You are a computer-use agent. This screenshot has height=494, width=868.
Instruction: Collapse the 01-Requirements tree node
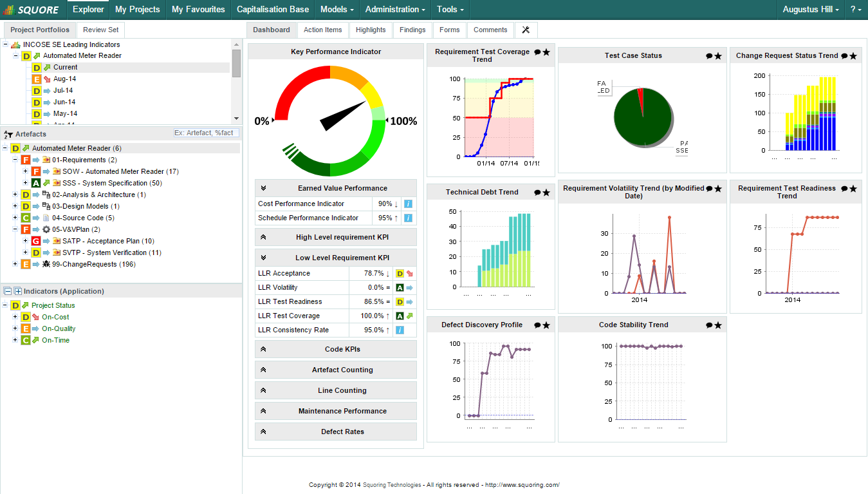[x=15, y=160]
